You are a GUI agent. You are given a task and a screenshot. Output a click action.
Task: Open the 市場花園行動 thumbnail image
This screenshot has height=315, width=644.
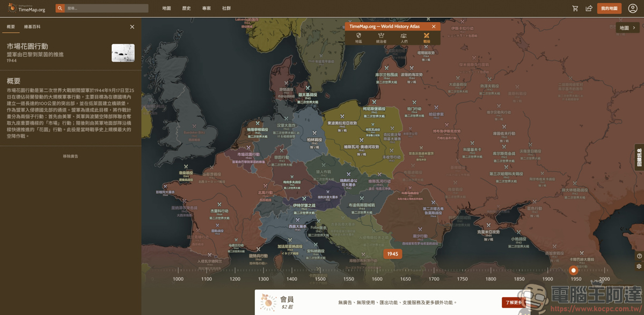pyautogui.click(x=123, y=53)
